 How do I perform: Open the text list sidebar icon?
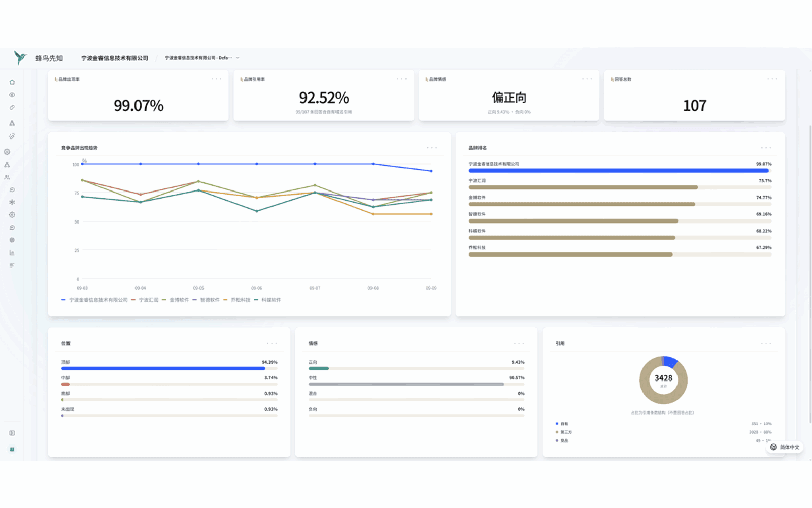(x=12, y=265)
